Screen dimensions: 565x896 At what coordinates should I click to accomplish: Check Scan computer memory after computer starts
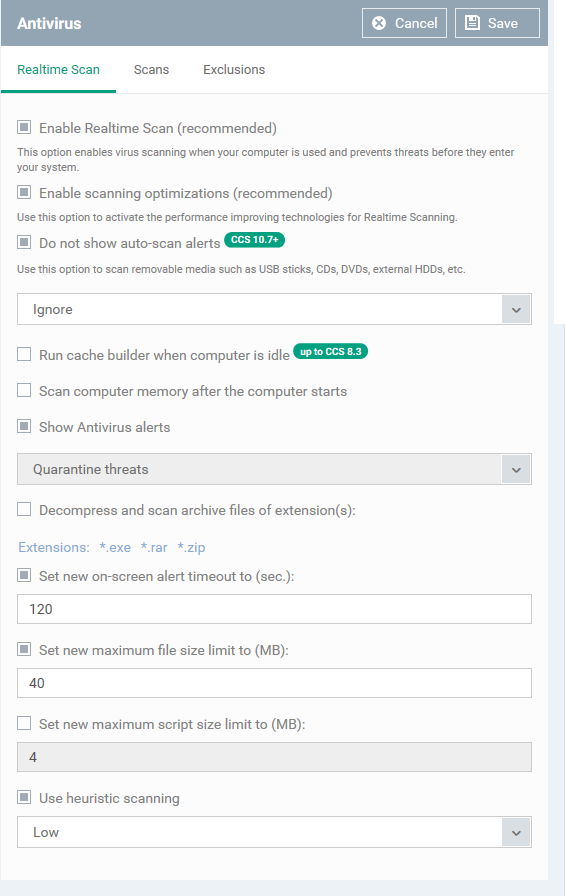(24, 390)
